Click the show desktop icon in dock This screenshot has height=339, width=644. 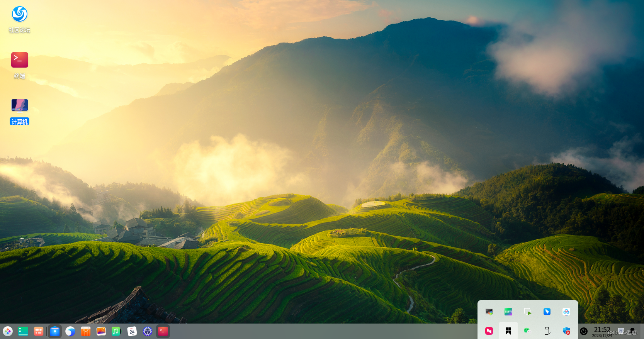pyautogui.click(x=23, y=331)
